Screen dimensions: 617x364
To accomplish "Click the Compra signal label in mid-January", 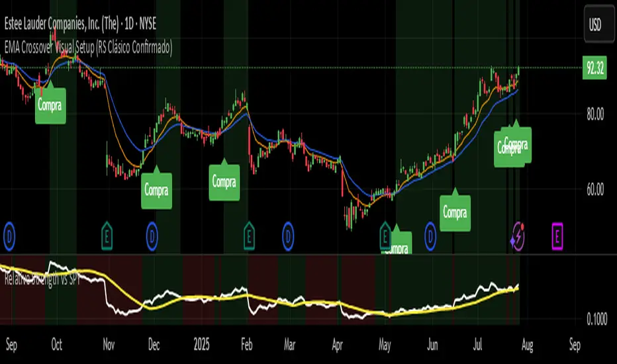I will (x=224, y=181).
